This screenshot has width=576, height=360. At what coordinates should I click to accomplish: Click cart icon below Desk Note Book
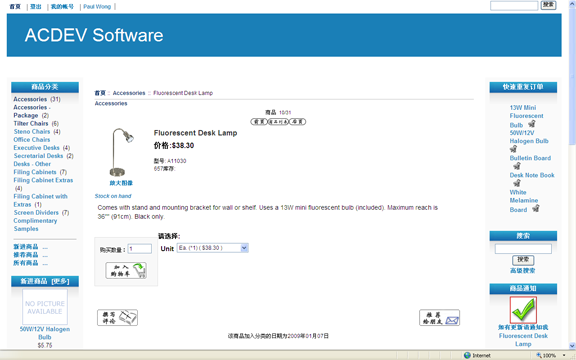(x=517, y=183)
